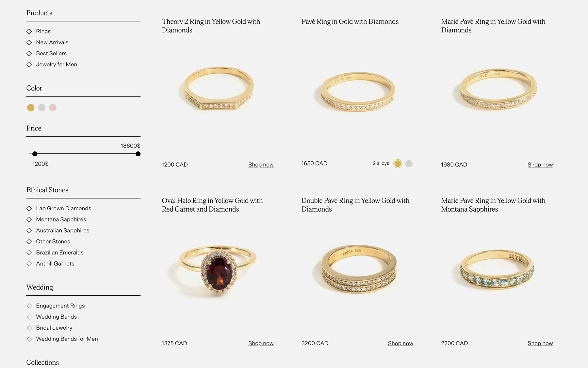Choose the yellow gold alloy for Pavé Ring
Screen dimensions: 588x368
[398, 164]
